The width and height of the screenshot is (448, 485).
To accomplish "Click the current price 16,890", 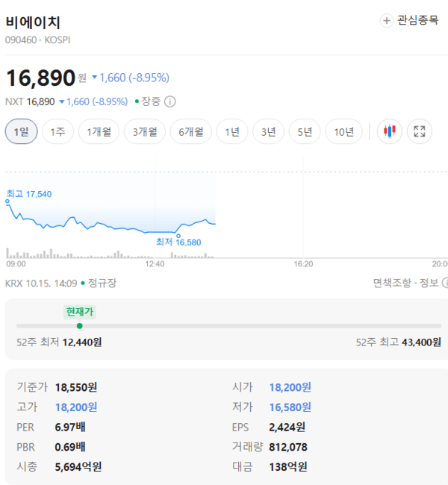I will (40, 78).
